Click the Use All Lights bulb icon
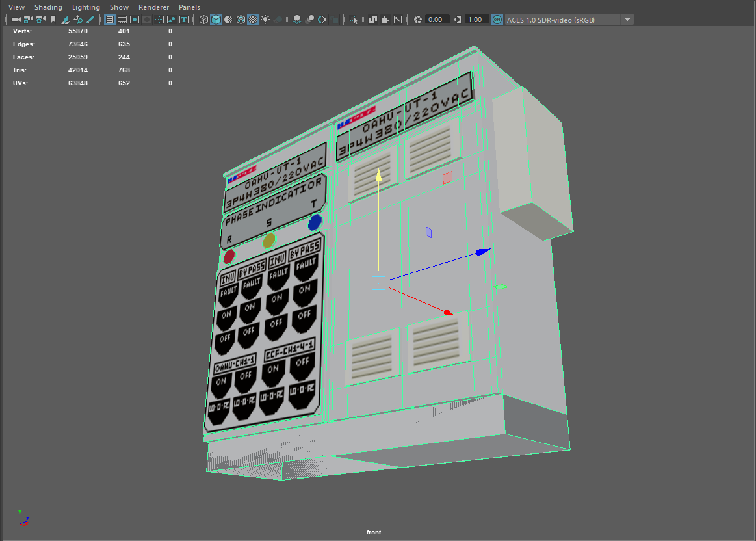 tap(265, 20)
